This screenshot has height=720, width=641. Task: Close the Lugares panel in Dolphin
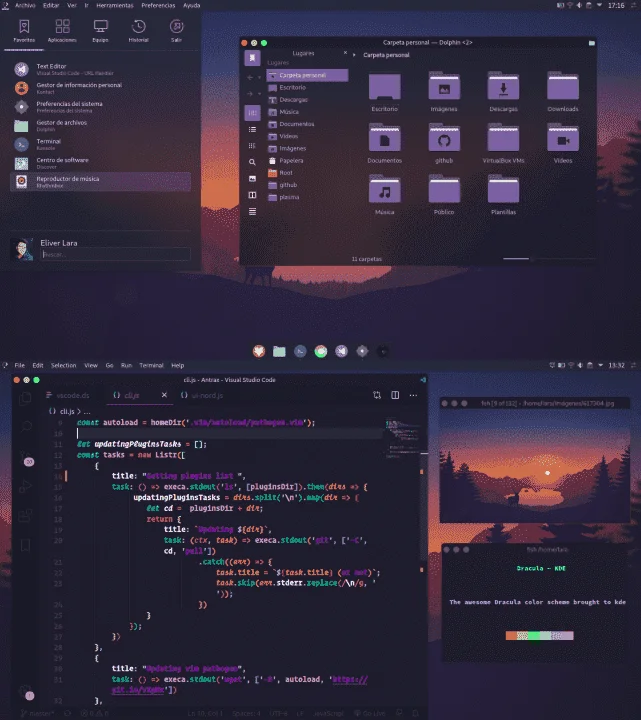click(x=345, y=53)
